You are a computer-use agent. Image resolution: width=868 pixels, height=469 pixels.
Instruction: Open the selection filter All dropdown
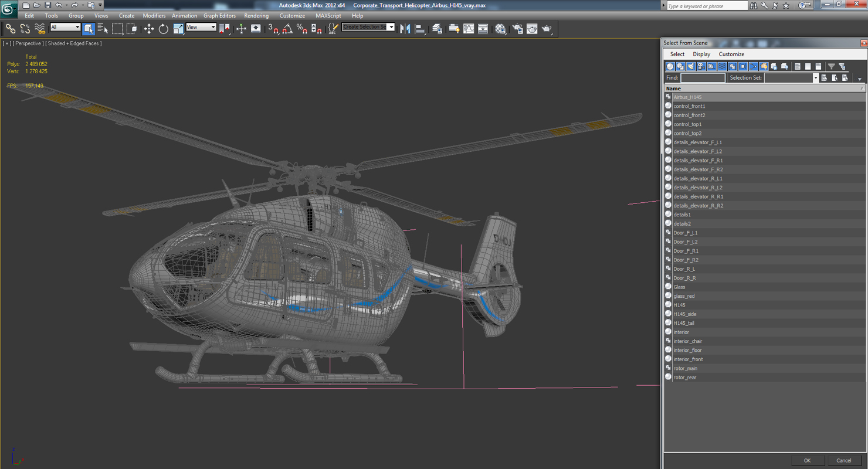[x=65, y=27]
